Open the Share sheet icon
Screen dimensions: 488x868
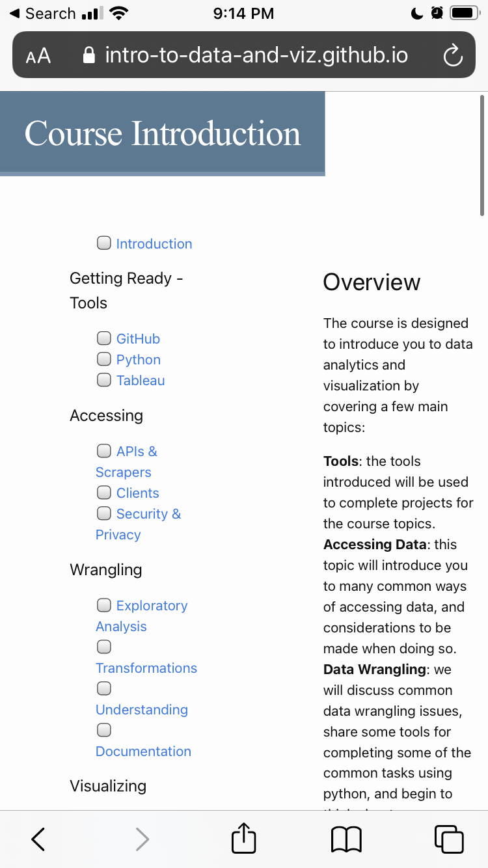click(x=244, y=837)
